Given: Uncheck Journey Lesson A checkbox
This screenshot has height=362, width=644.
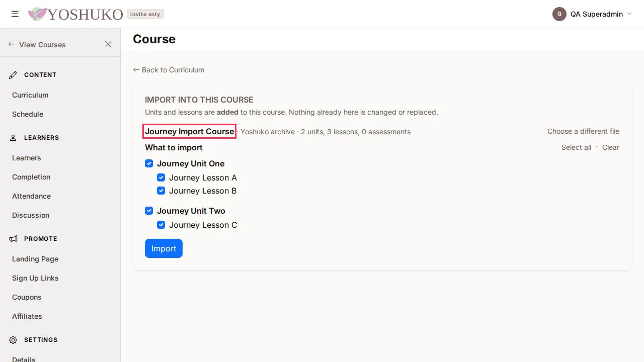Looking at the screenshot, I should tap(161, 177).
